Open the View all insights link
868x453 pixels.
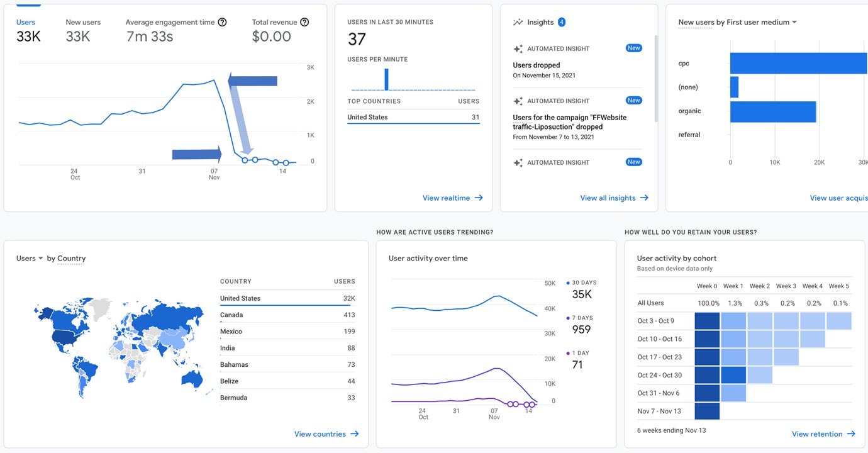point(608,198)
